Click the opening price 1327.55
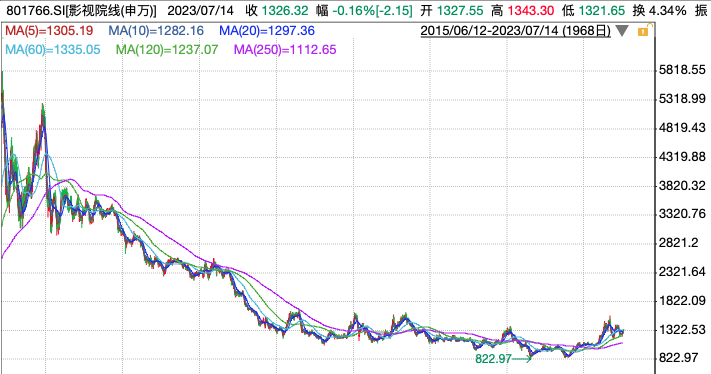Image resolution: width=711 pixels, height=374 pixels. [460, 10]
